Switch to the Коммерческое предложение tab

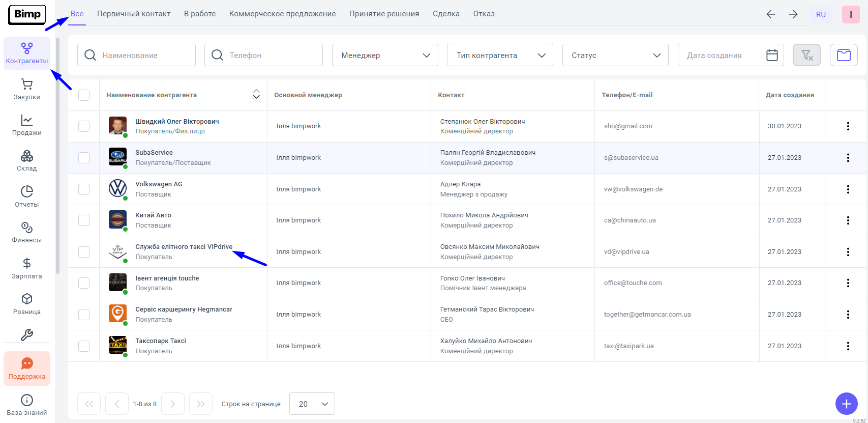coord(282,14)
